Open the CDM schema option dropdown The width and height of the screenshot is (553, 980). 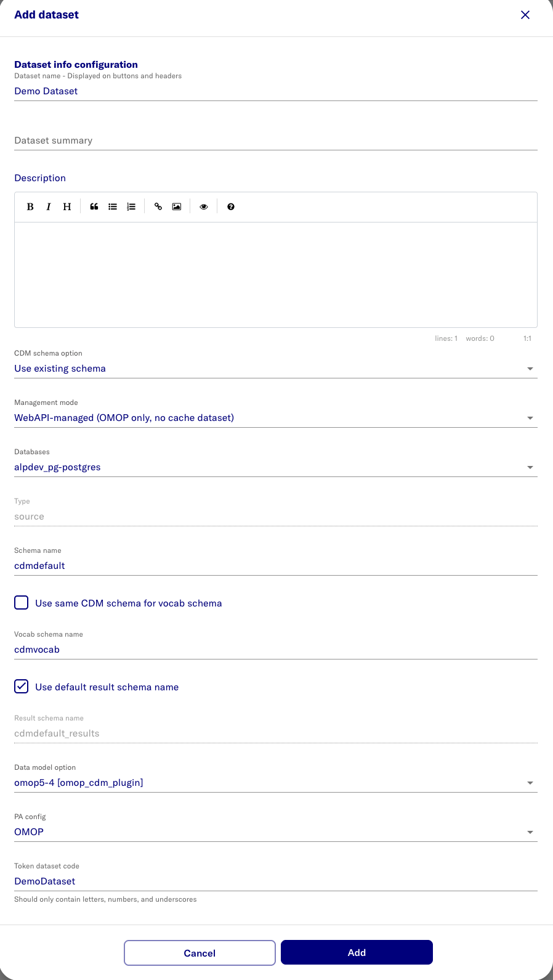tap(276, 369)
